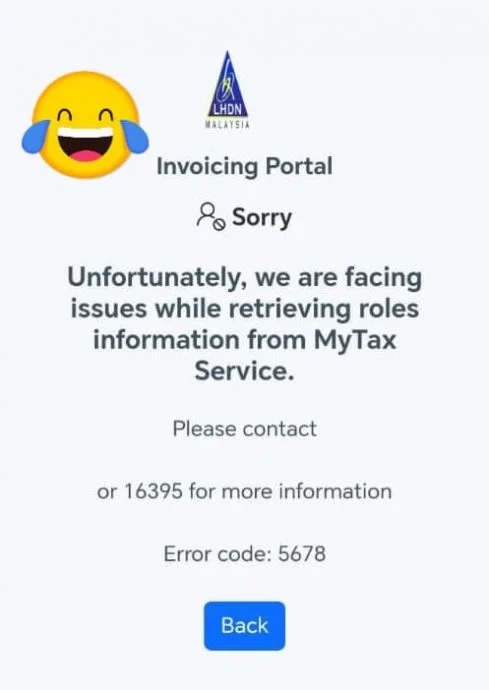Click the Sorry heading text
Screen dimensions: 489x690
click(262, 217)
